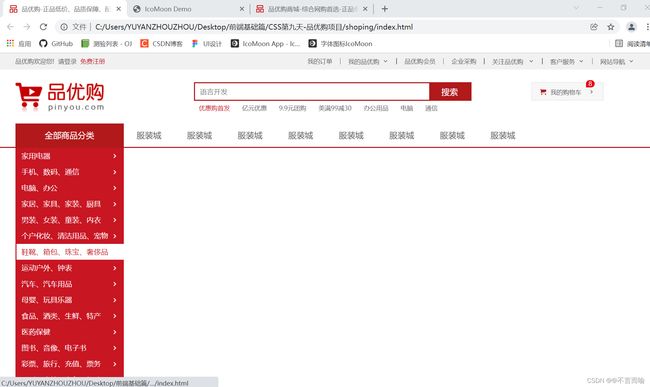
Task: Expand the 客户服务 dropdown
Action: point(567,61)
